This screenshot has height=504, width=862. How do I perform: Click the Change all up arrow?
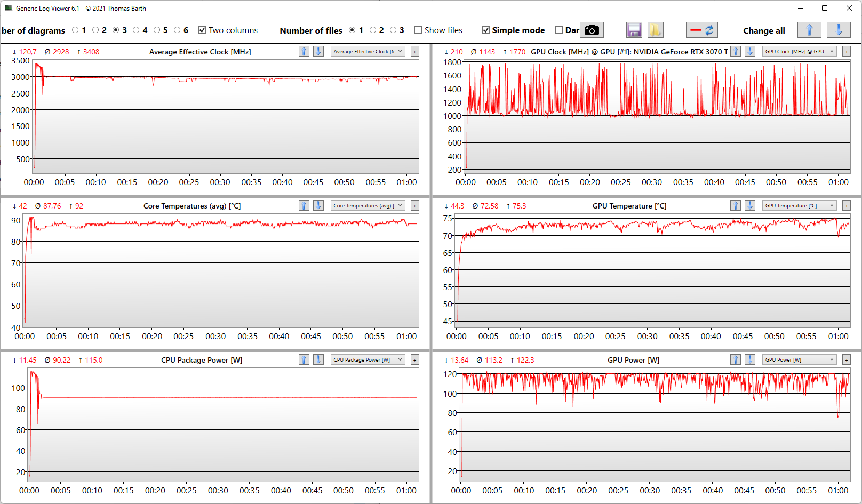coord(809,30)
